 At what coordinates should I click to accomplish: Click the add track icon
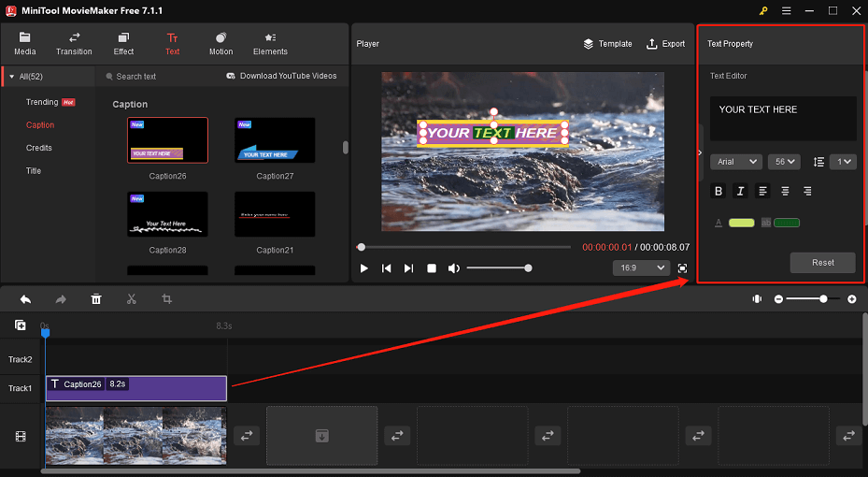[20, 325]
